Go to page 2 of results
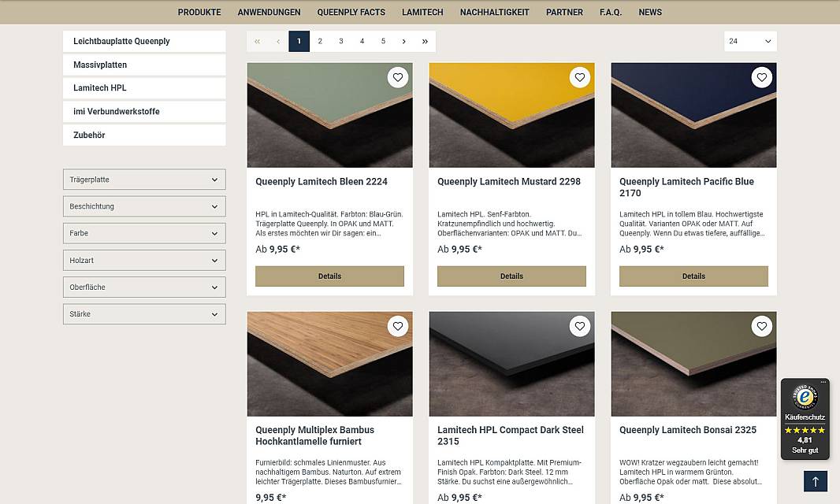Image resolution: width=840 pixels, height=504 pixels. pos(320,41)
